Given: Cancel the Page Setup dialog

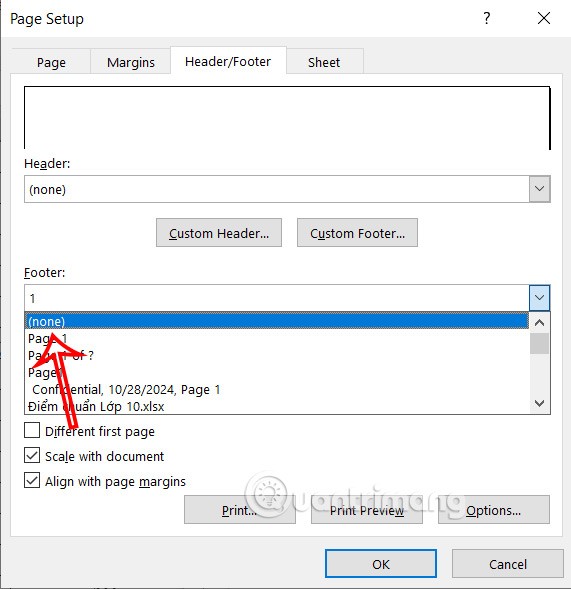Looking at the screenshot, I should click(x=508, y=564).
